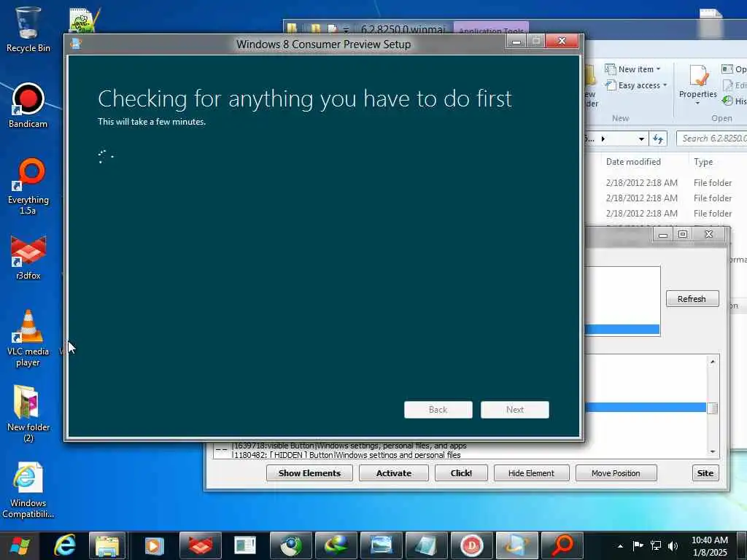747x560 pixels.
Task: Click the taskbar clock showing 10:40 AM
Action: (709, 546)
